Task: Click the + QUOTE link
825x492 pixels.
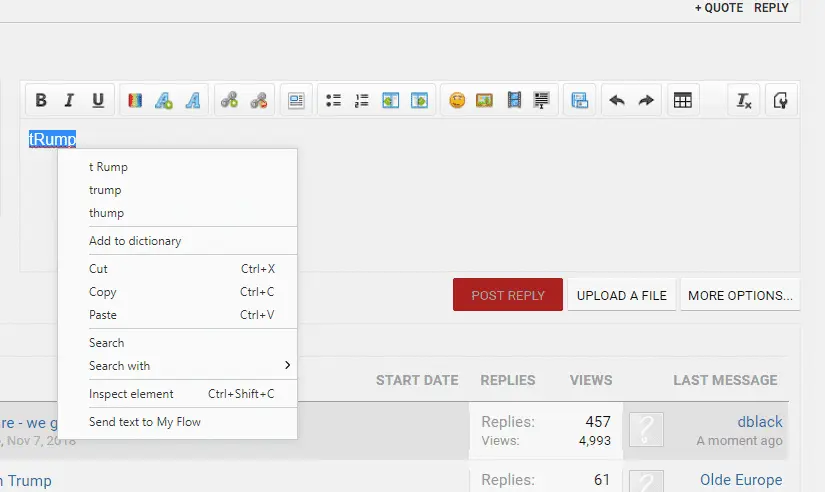Action: 719,8
